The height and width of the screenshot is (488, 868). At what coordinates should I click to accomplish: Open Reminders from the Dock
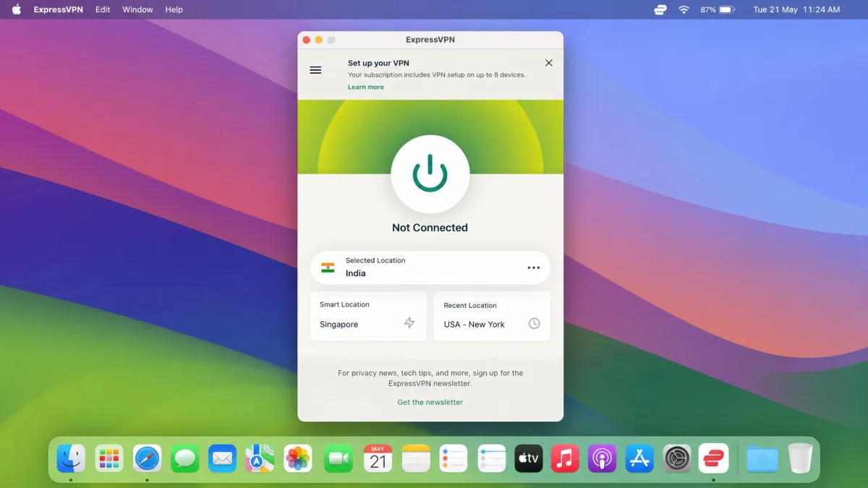pos(454,458)
